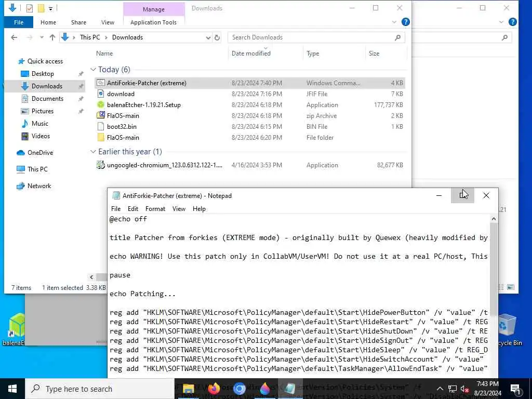Open Notepad's Edit menu

(x=132, y=209)
